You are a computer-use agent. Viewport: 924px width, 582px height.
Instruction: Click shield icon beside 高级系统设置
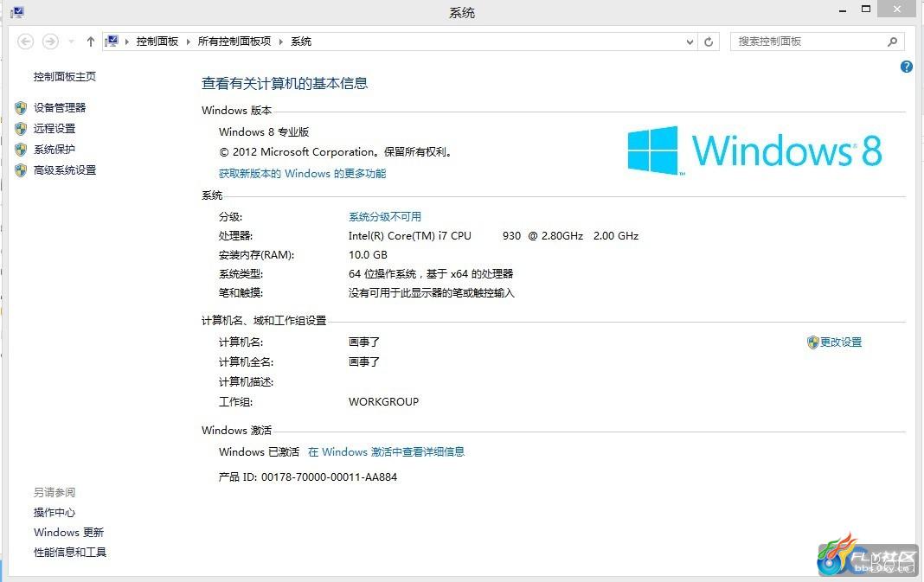coord(22,170)
